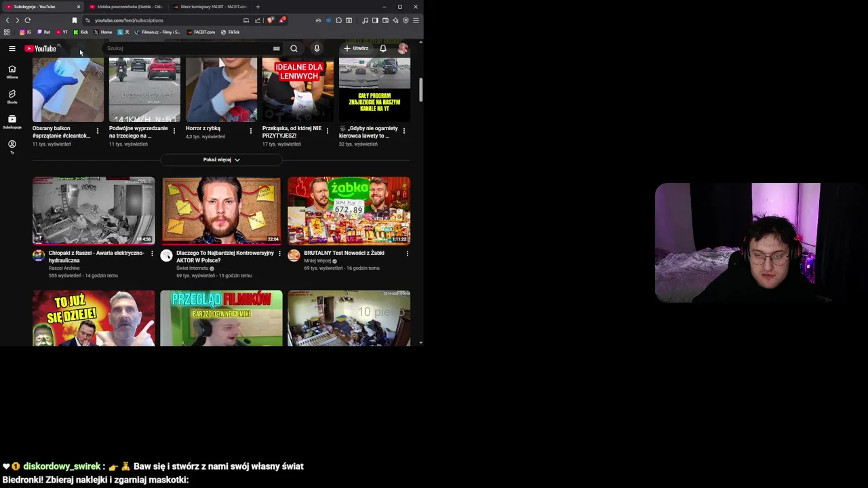Click the 'Utwórz' create button
868x488 pixels.
pos(356,48)
